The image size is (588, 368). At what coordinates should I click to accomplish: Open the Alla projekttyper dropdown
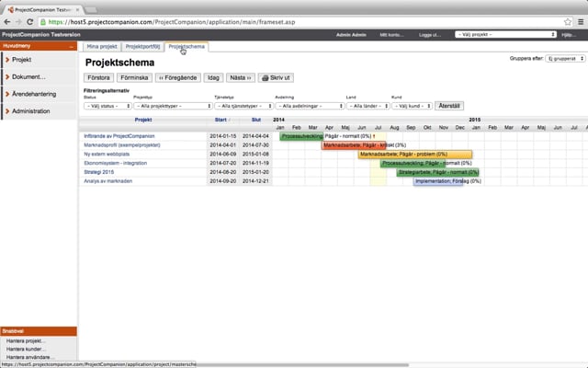[174, 107]
